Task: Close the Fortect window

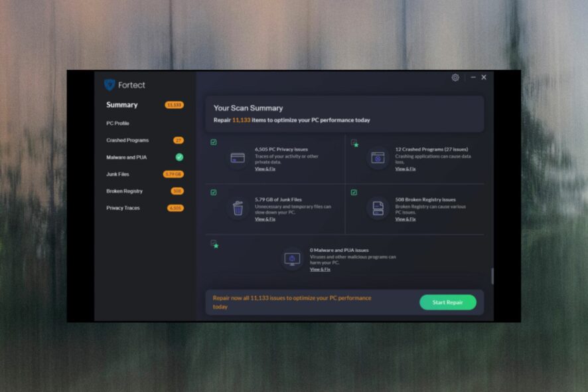Action: pyautogui.click(x=484, y=77)
